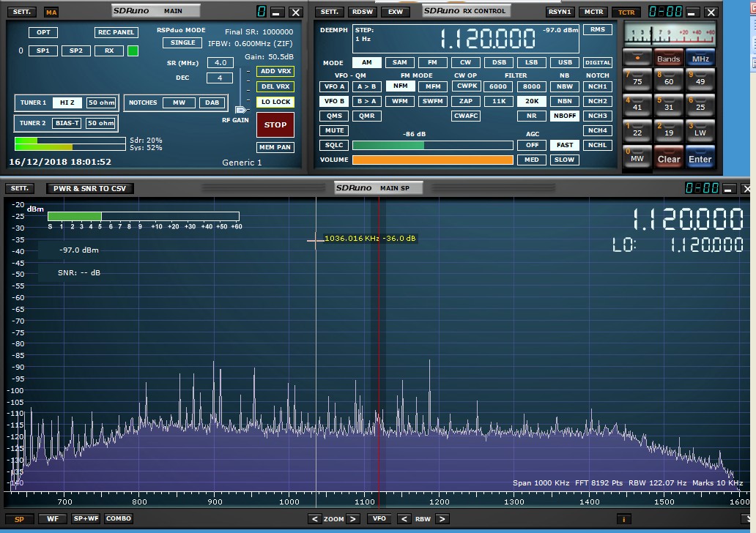This screenshot has height=533, width=756.
Task: Toggle AM demodulation mode
Action: coord(367,62)
